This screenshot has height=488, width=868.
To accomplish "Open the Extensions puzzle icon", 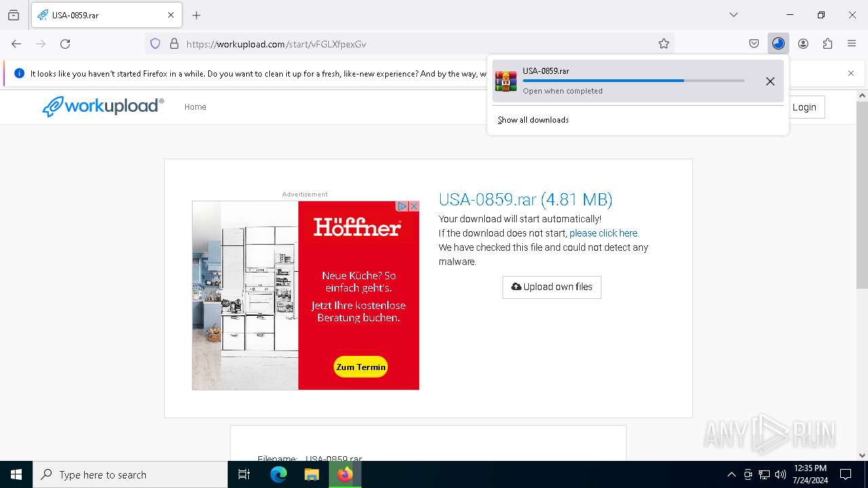I will [x=827, y=43].
